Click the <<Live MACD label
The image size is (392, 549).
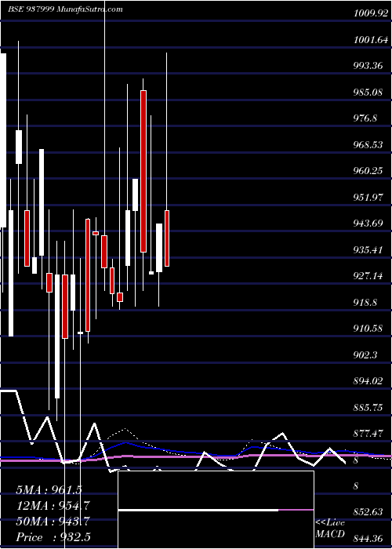click(330, 528)
